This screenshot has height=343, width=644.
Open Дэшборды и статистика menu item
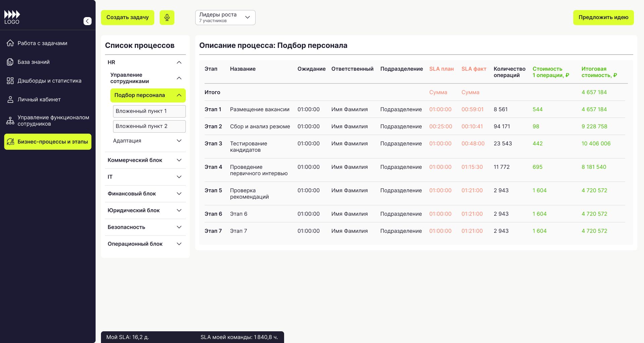(x=49, y=81)
